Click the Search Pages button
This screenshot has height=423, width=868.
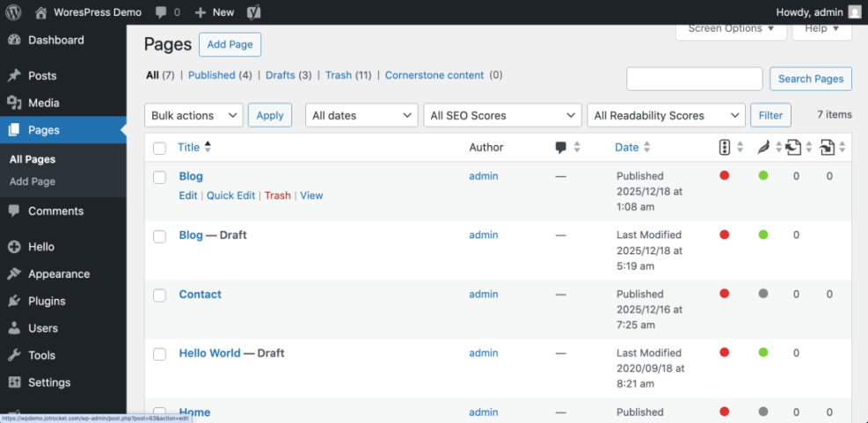811,78
